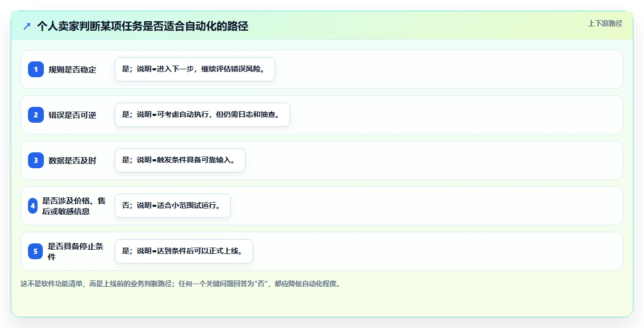Open the answer box 达到条件后可以正式上线
The width and height of the screenshot is (644, 328).
click(184, 251)
